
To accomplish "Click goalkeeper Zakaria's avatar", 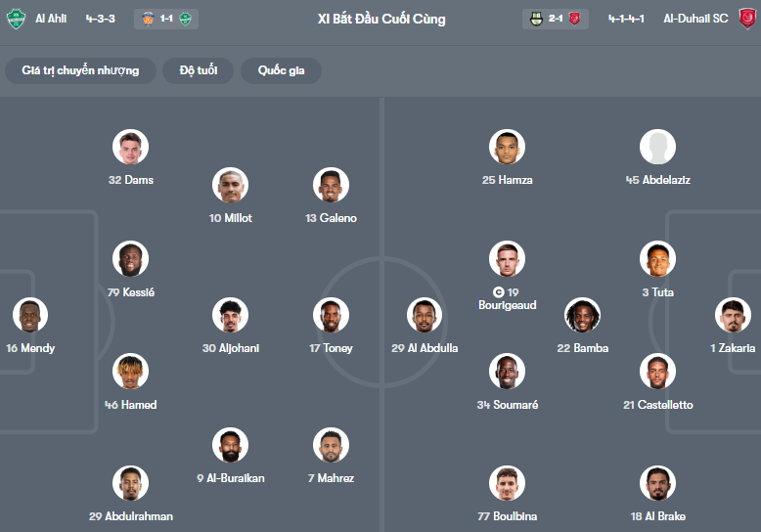I will [x=732, y=315].
